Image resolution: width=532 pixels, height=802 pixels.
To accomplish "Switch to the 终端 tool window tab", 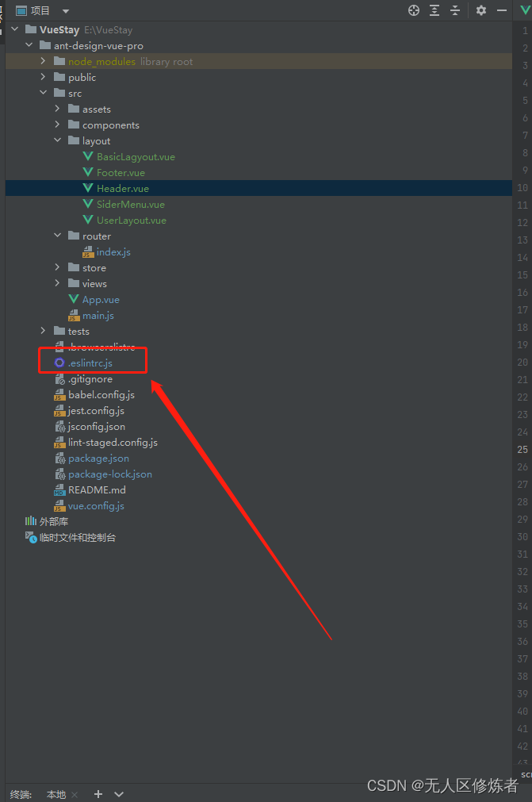I will point(20,794).
